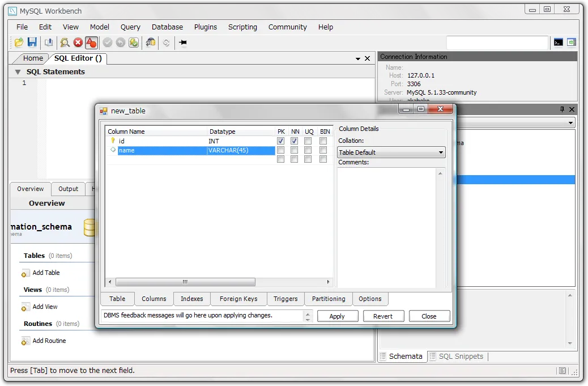
Task: Collapse the SQL Statements section triangle
Action: tap(18, 72)
